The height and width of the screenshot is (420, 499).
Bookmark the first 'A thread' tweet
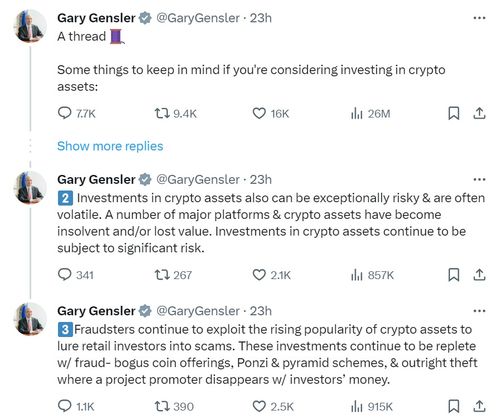click(x=453, y=113)
